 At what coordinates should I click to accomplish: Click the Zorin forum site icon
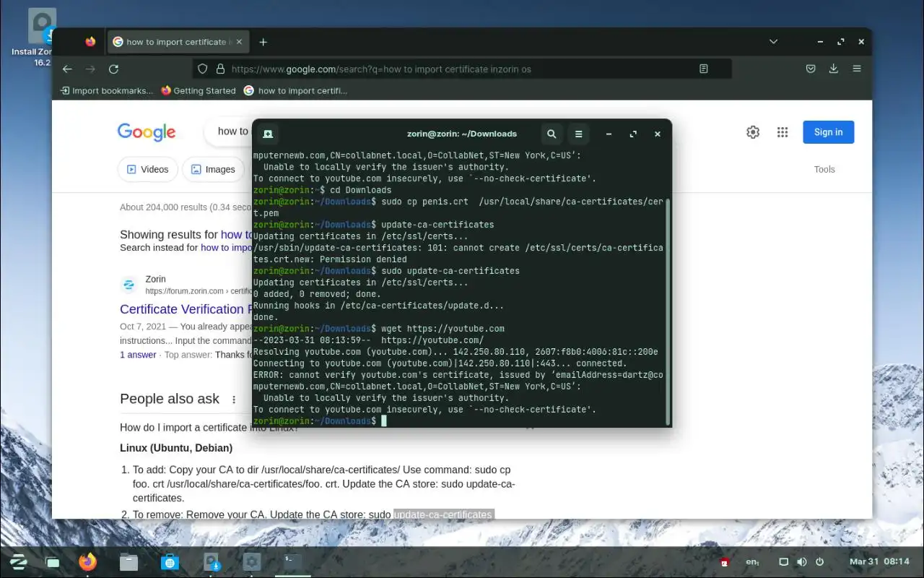129,285
